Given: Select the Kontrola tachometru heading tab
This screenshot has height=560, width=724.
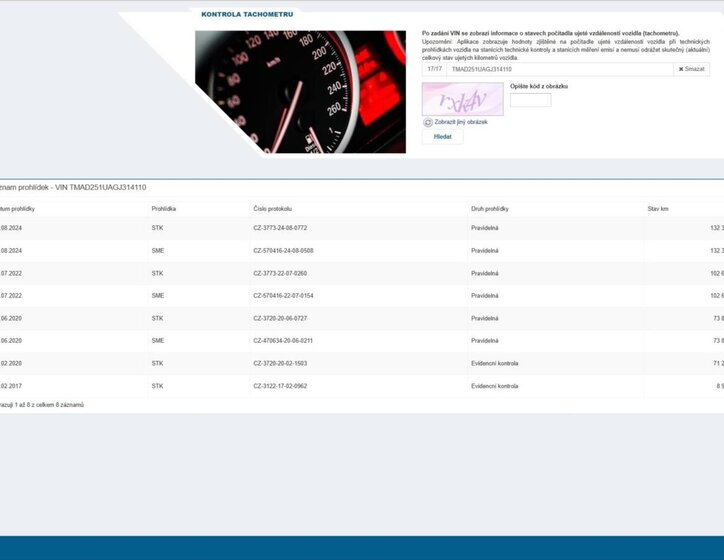Looking at the screenshot, I should click(x=247, y=15).
